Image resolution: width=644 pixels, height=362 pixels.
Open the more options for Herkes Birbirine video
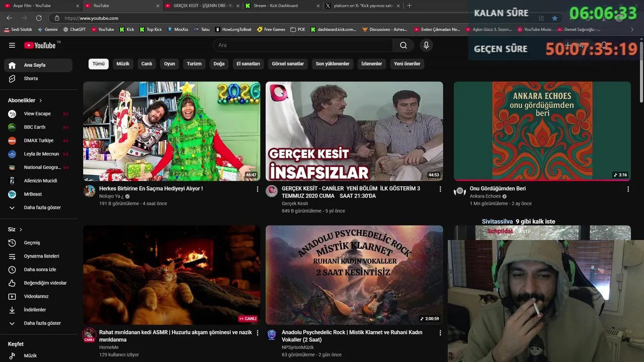(x=258, y=189)
